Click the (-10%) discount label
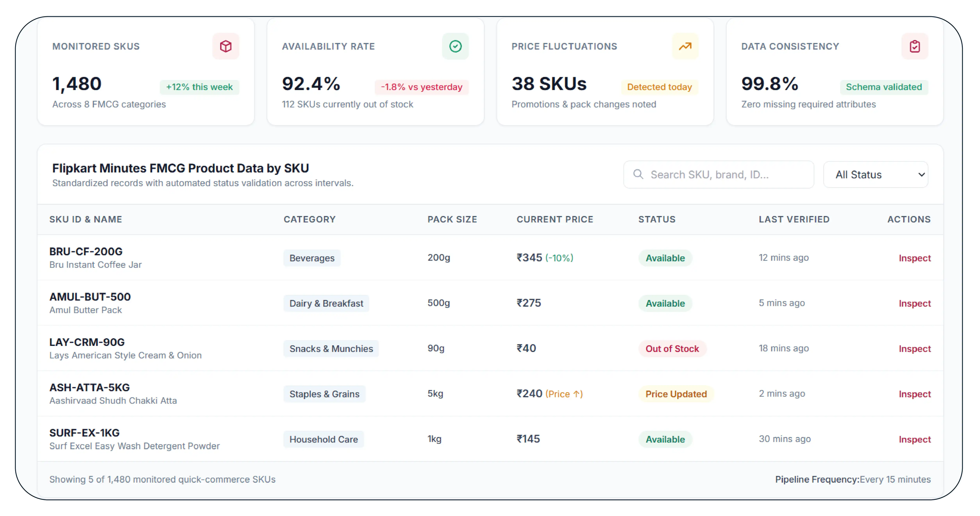Viewport: 980px width, 516px height. click(559, 258)
